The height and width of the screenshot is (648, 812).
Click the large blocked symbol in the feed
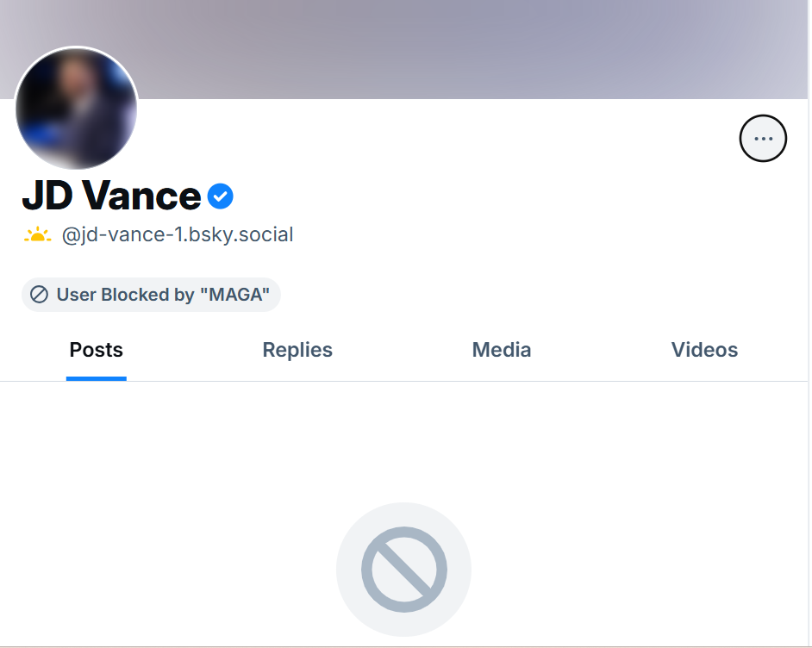tap(403, 570)
